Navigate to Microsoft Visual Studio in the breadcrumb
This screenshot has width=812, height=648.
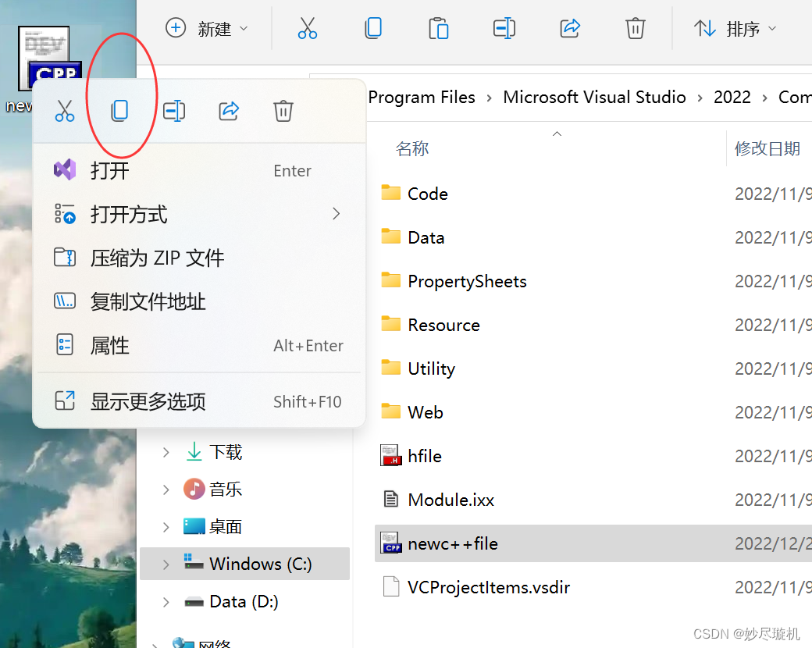[x=594, y=97]
